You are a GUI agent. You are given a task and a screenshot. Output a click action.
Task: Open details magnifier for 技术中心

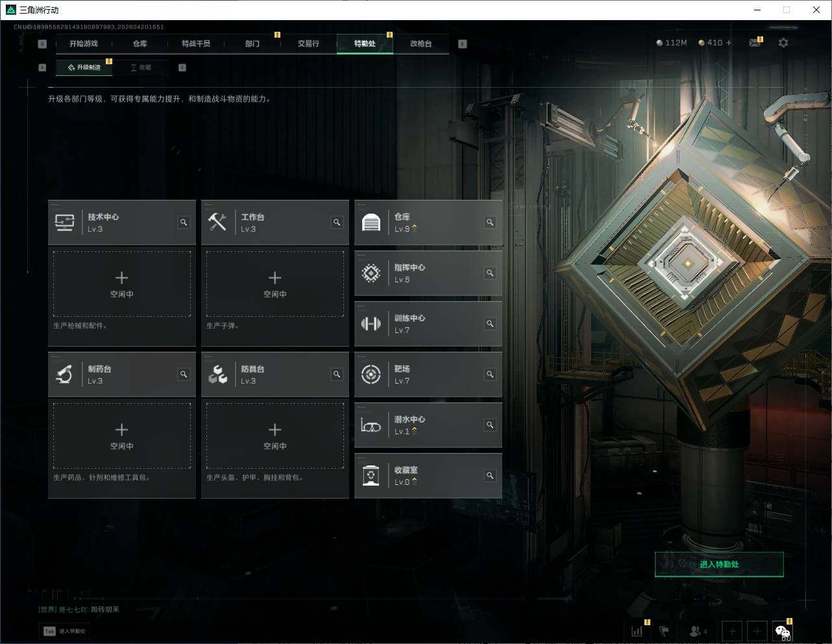point(184,223)
